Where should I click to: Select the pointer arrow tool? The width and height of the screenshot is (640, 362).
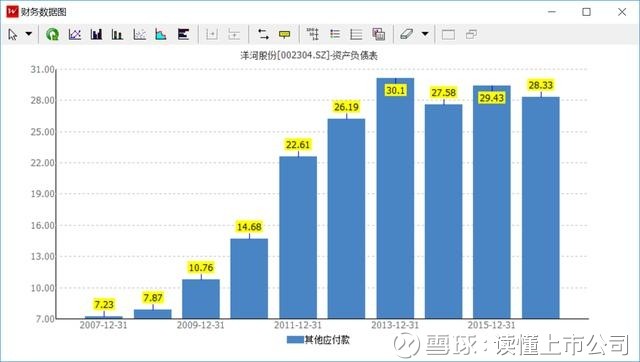(13, 34)
